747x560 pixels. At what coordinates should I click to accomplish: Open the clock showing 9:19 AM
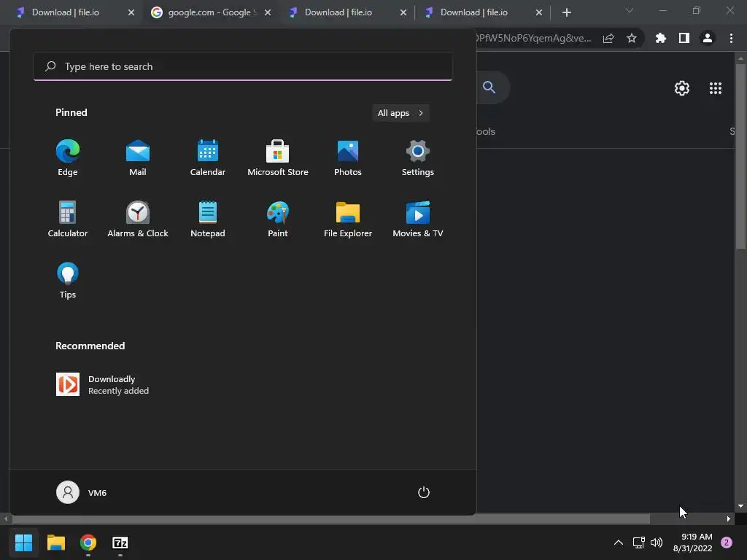coord(693,542)
